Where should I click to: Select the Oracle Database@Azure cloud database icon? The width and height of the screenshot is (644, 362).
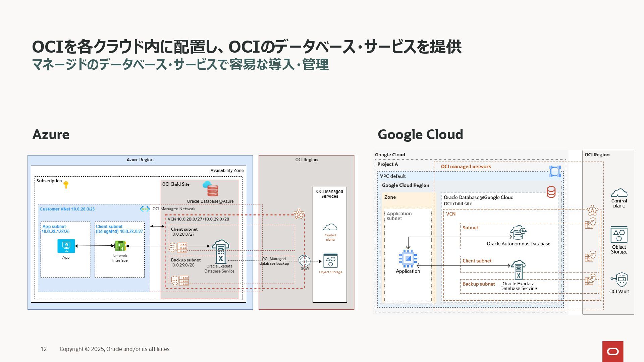pos(211,189)
